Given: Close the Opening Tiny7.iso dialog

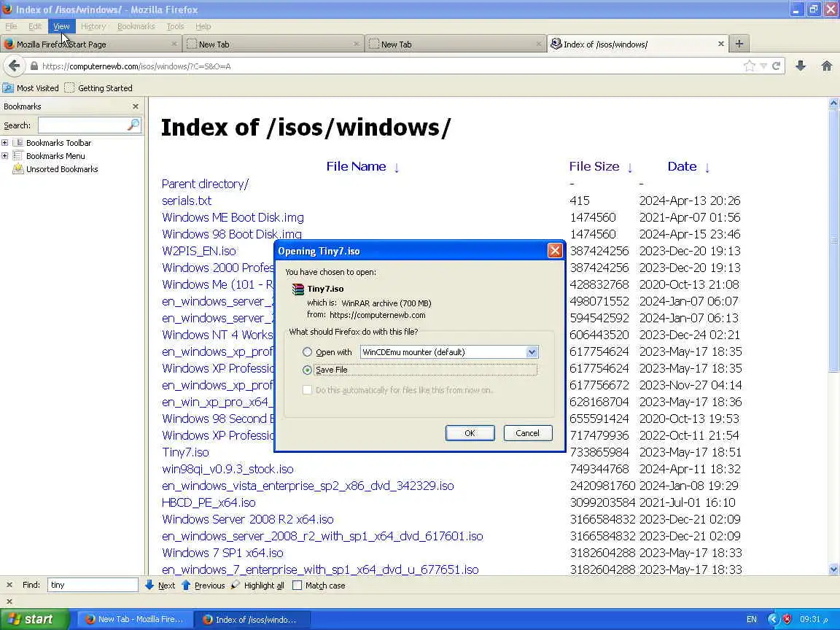Looking at the screenshot, I should pyautogui.click(x=555, y=251).
